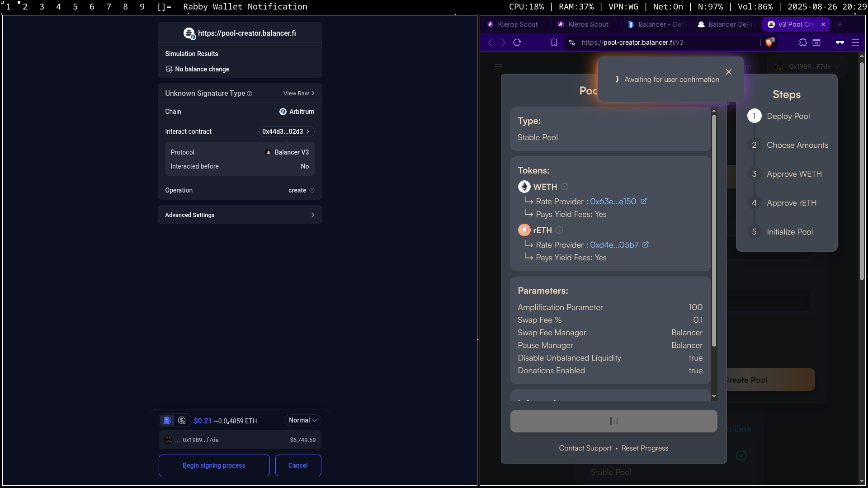Open browser main hamburger menu
The width and height of the screenshot is (868, 488).
[x=855, y=42]
